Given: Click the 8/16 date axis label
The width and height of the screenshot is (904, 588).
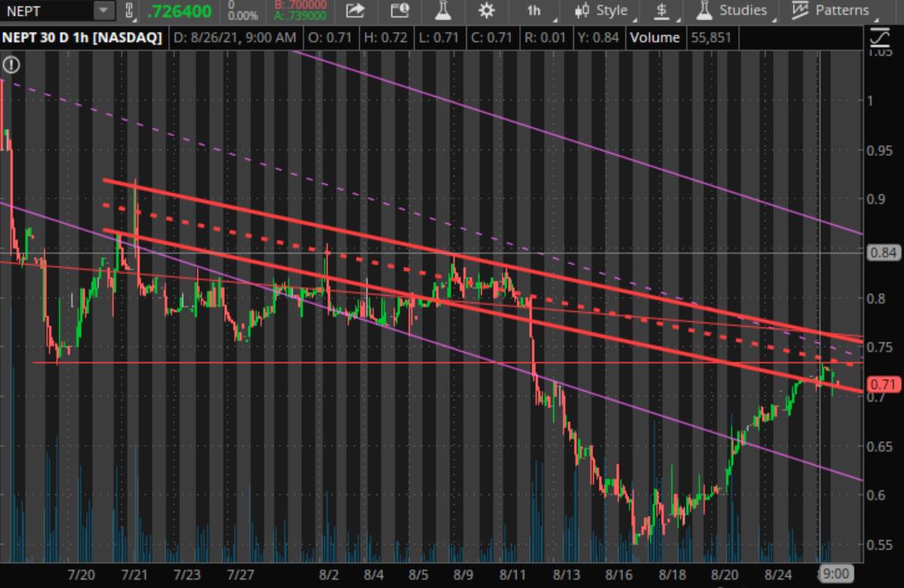Looking at the screenshot, I should point(619,575).
